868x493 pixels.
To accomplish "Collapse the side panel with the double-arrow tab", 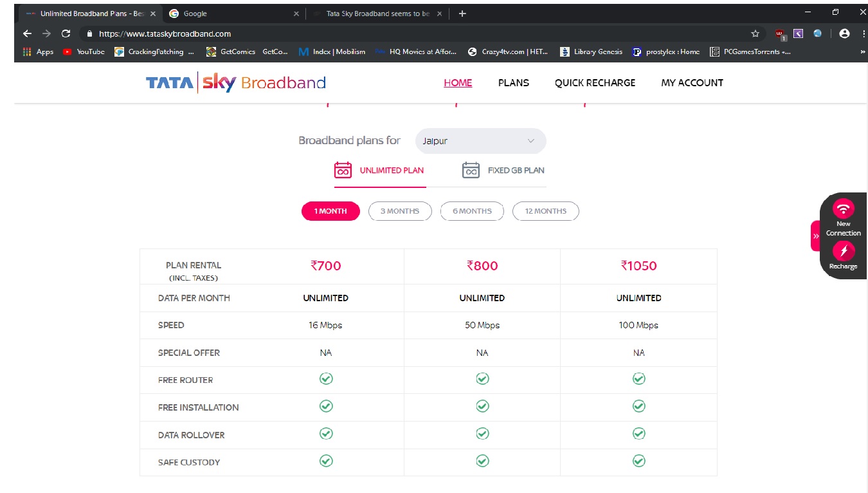I will [x=815, y=236].
